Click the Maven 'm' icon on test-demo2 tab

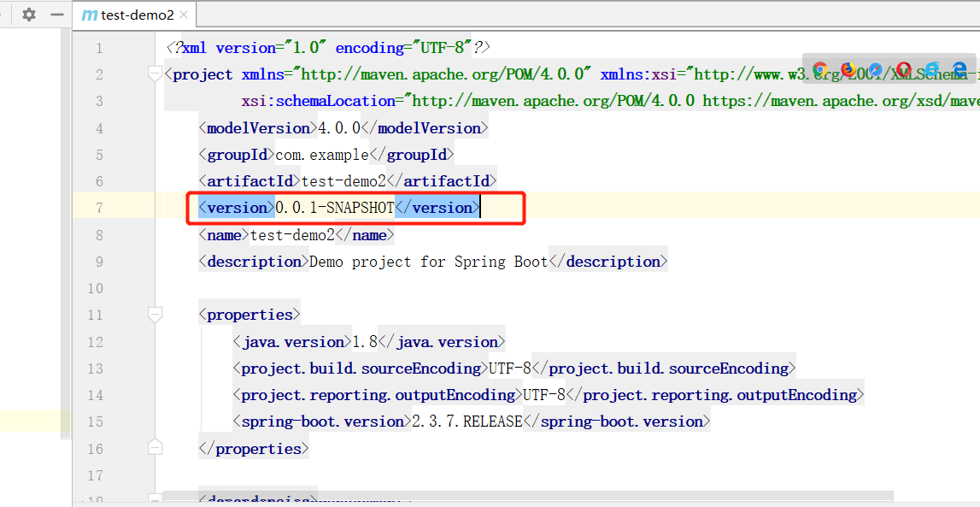pyautogui.click(x=90, y=15)
